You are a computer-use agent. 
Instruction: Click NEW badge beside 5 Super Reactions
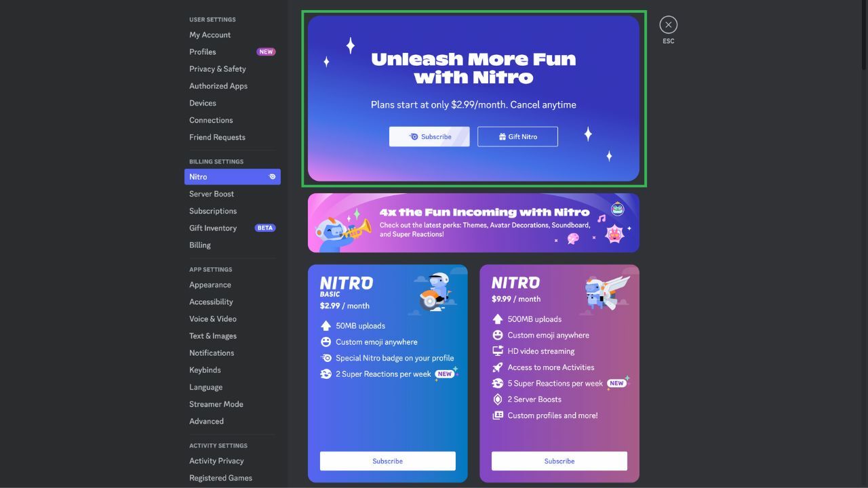pyautogui.click(x=616, y=383)
